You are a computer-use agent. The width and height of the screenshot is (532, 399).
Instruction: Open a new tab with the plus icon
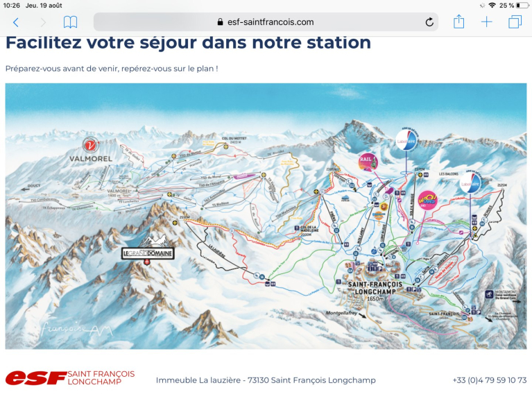pos(487,22)
